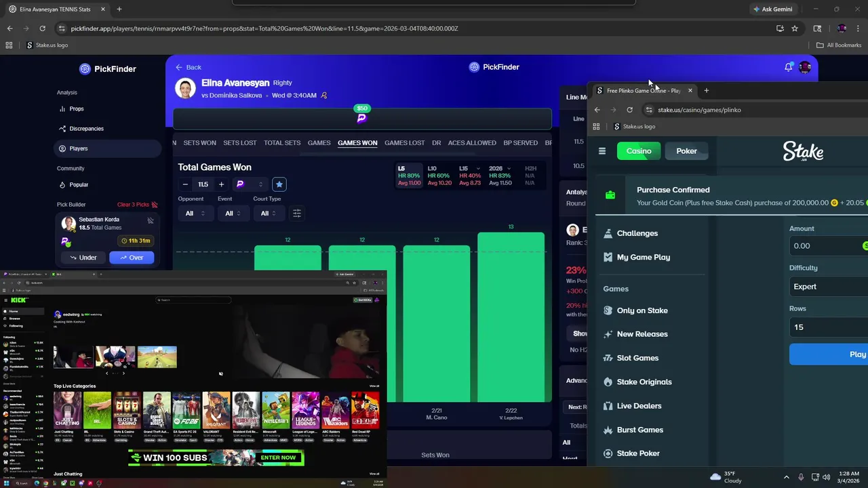Open All Bookmarks folder
This screenshot has height=488, width=868.
(839, 45)
